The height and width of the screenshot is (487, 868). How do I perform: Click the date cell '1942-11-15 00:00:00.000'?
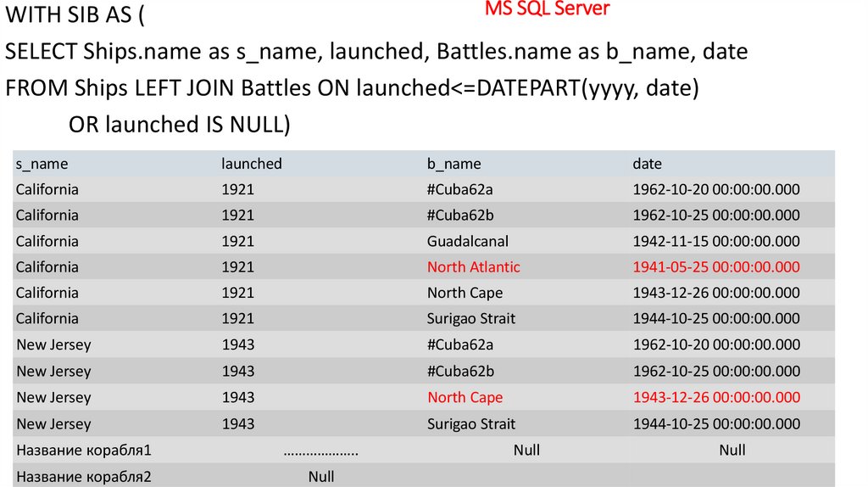coord(715,242)
